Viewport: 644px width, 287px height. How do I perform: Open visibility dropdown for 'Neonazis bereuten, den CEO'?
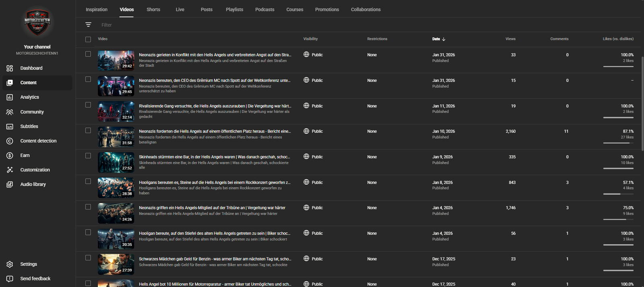pos(313,80)
